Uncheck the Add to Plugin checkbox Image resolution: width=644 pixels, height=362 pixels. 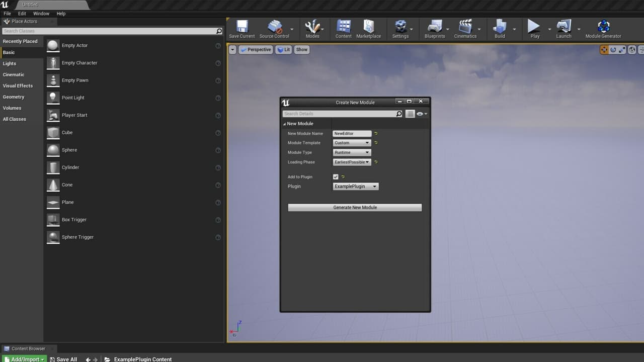336,177
